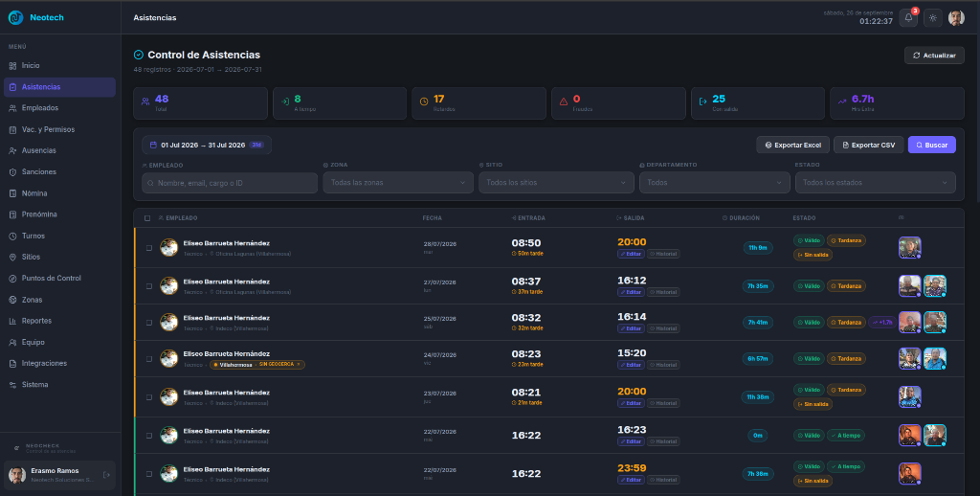Open Nómina in sidebar
The width and height of the screenshot is (980, 496).
point(60,193)
